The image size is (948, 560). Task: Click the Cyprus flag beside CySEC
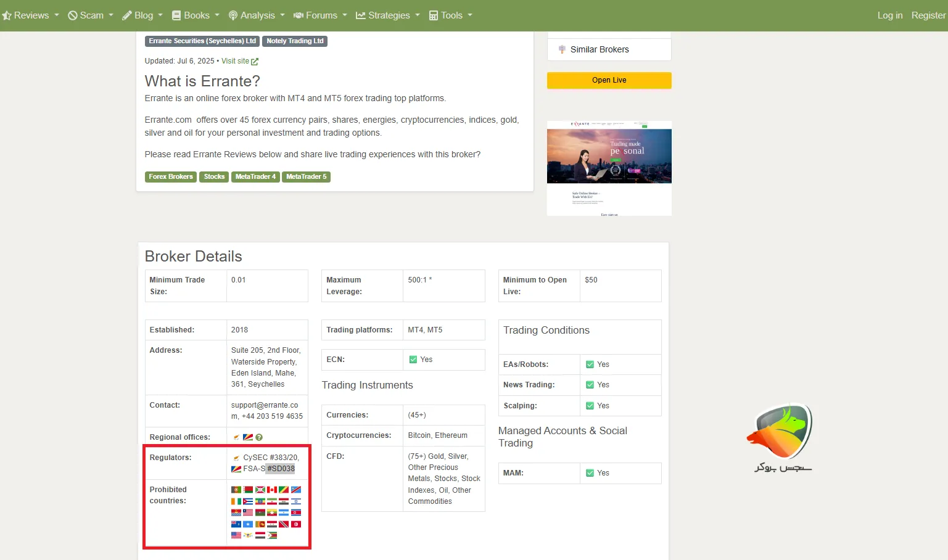(x=236, y=458)
